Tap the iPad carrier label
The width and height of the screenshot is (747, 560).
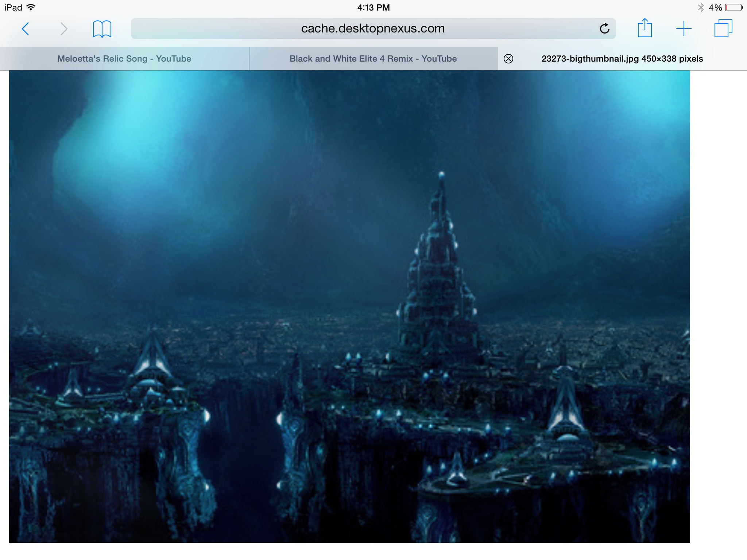point(13,8)
